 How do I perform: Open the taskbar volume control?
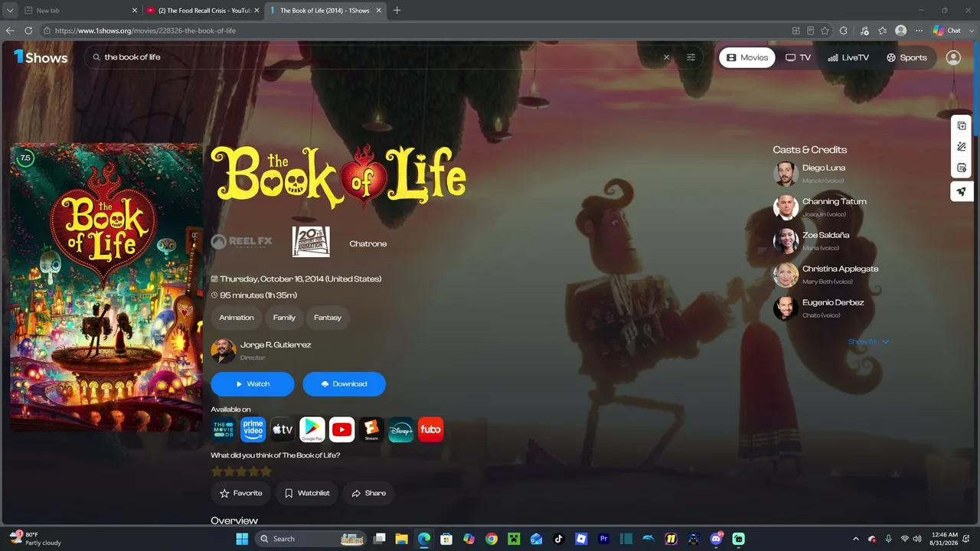pos(918,539)
